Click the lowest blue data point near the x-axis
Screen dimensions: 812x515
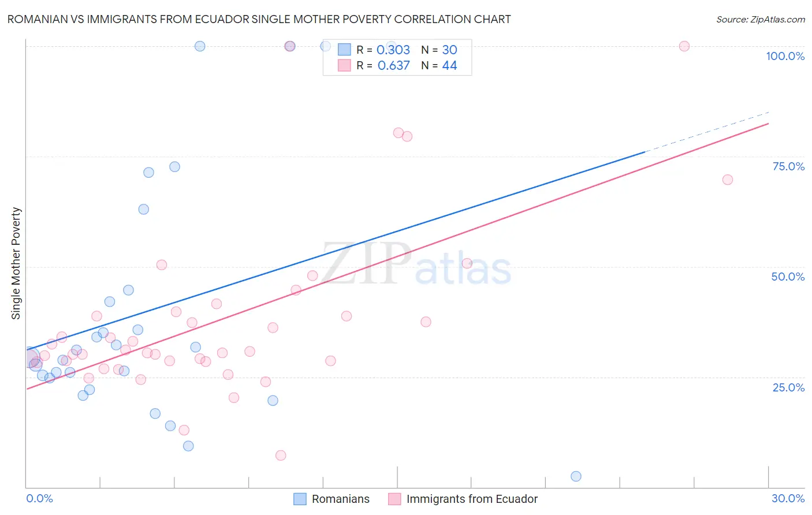pos(576,476)
